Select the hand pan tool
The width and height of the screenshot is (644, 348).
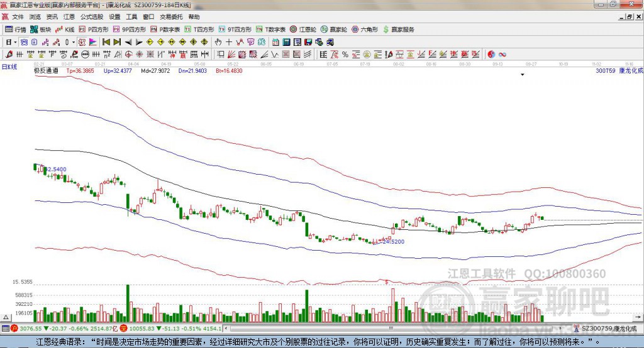(x=218, y=42)
